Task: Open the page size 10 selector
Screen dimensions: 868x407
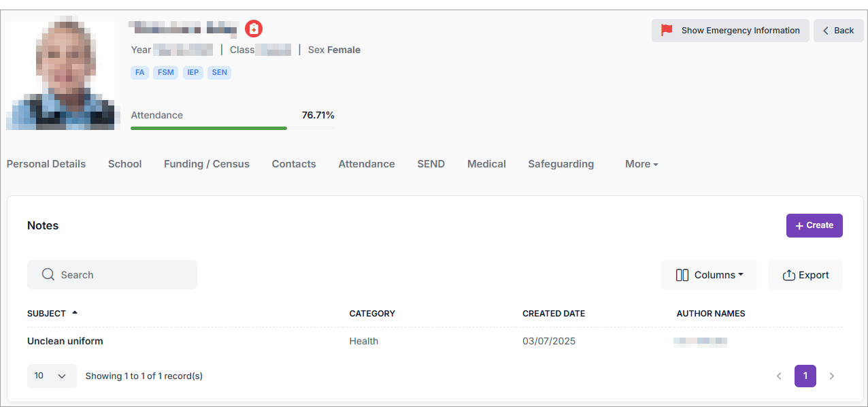Action: [x=52, y=376]
